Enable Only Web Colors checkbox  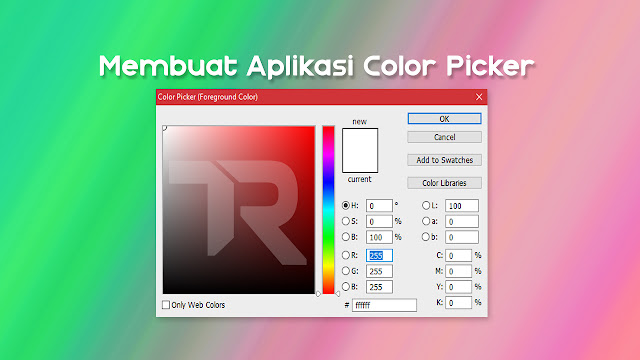point(166,305)
